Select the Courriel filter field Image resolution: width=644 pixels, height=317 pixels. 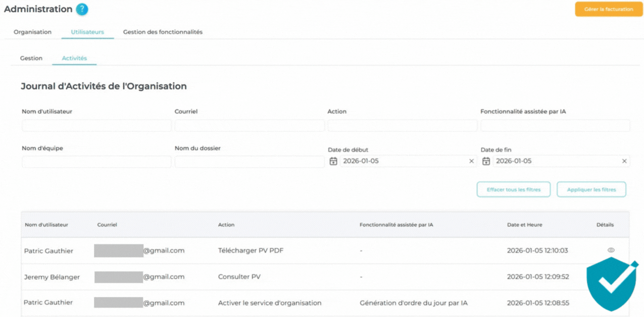click(x=249, y=125)
